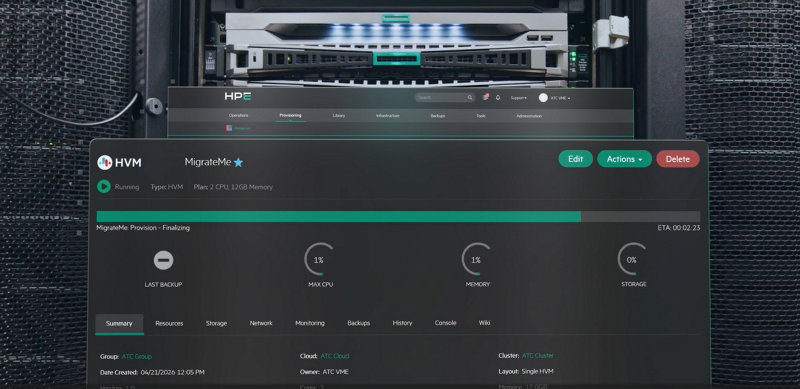The height and width of the screenshot is (389, 800).
Task: Open the Backups top menu
Action: [438, 116]
